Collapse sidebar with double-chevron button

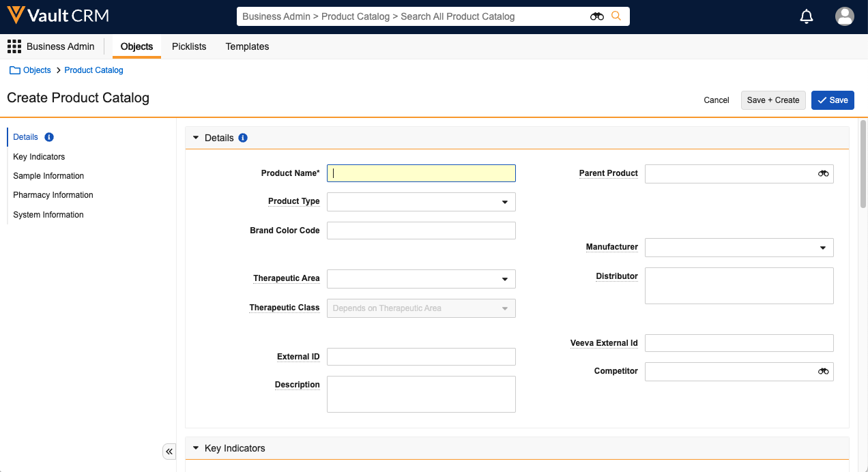click(x=169, y=452)
